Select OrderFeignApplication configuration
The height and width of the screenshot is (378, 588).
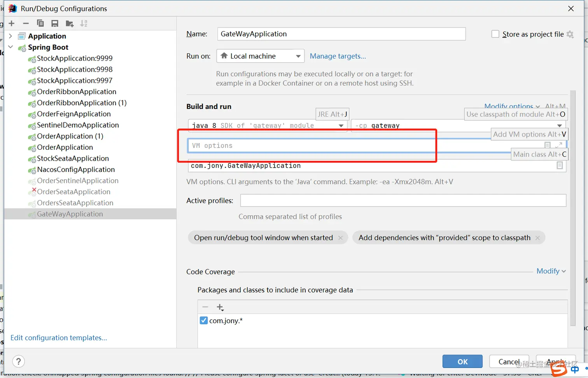74,114
